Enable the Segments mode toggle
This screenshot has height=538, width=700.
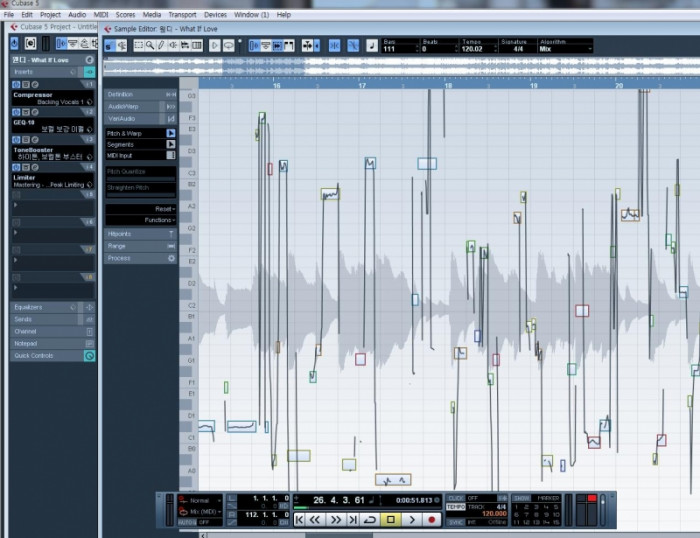(x=171, y=144)
